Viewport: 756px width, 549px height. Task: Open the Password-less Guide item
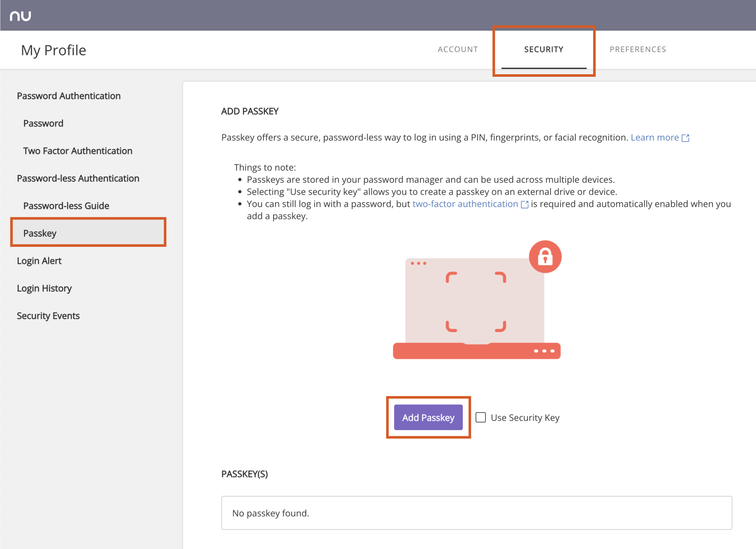point(66,206)
